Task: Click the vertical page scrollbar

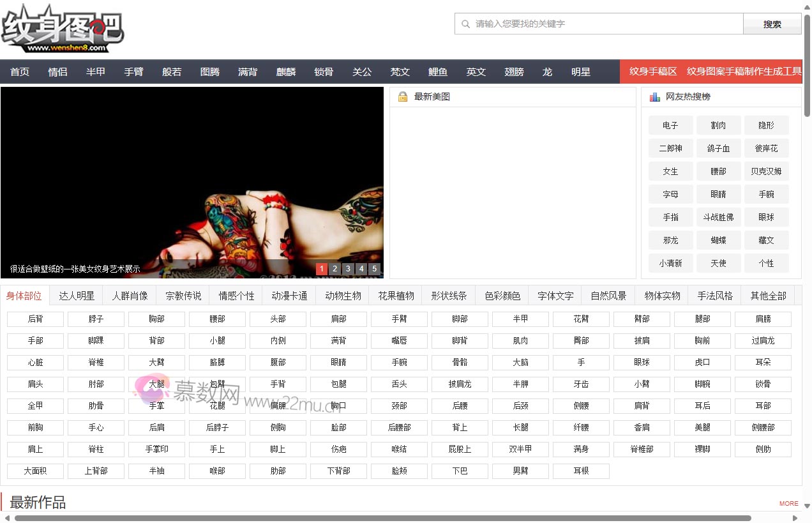Action: [807, 64]
